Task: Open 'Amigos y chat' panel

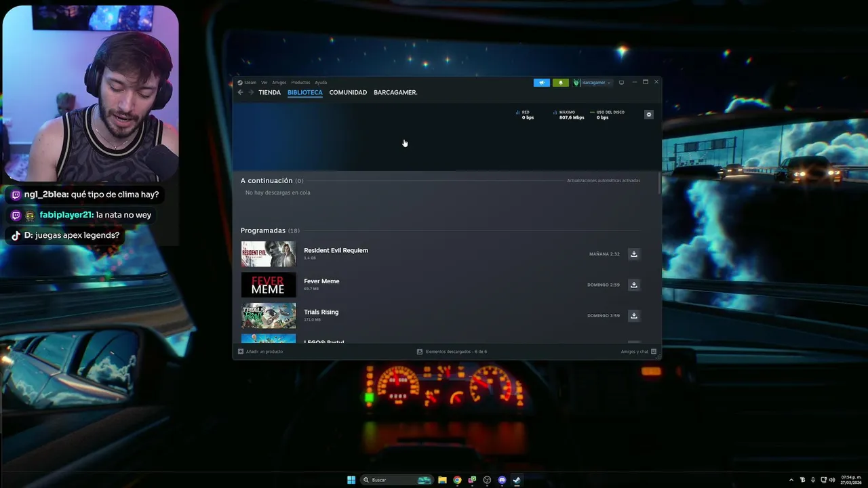Action: [639, 352]
